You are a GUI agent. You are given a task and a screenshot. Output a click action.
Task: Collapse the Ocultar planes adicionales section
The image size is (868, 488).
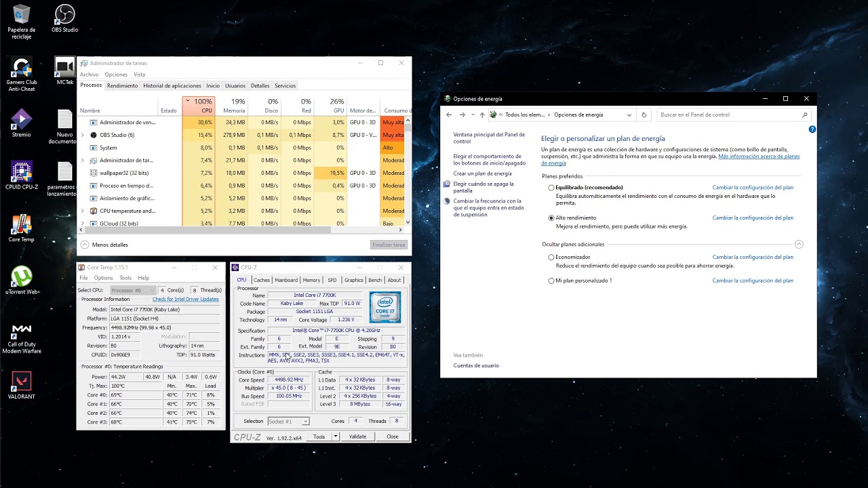tap(799, 244)
